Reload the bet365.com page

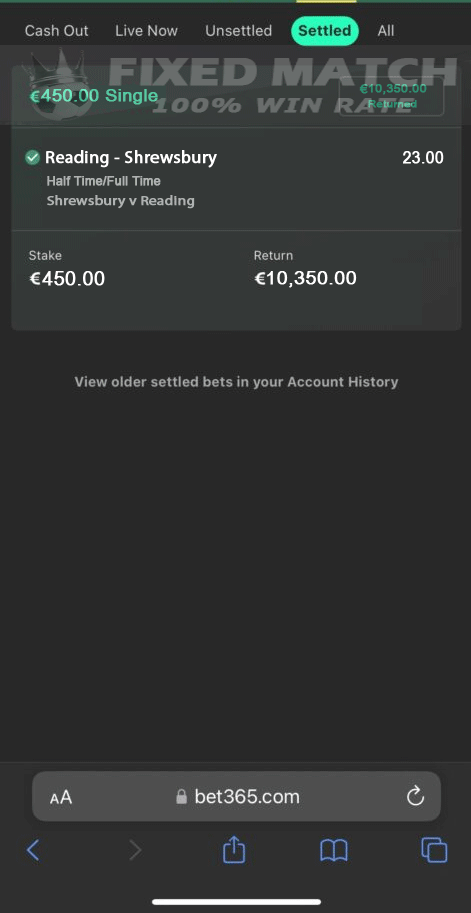click(415, 796)
